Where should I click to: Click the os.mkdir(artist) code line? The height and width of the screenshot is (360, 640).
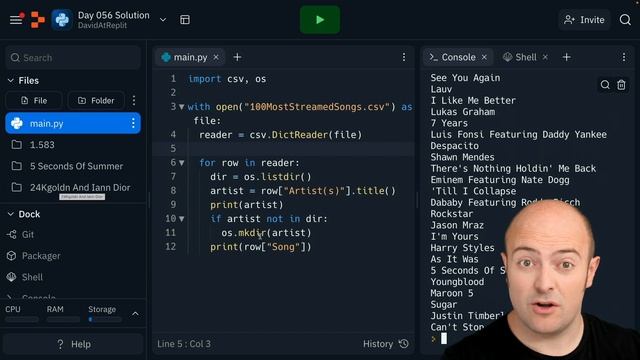266,233
